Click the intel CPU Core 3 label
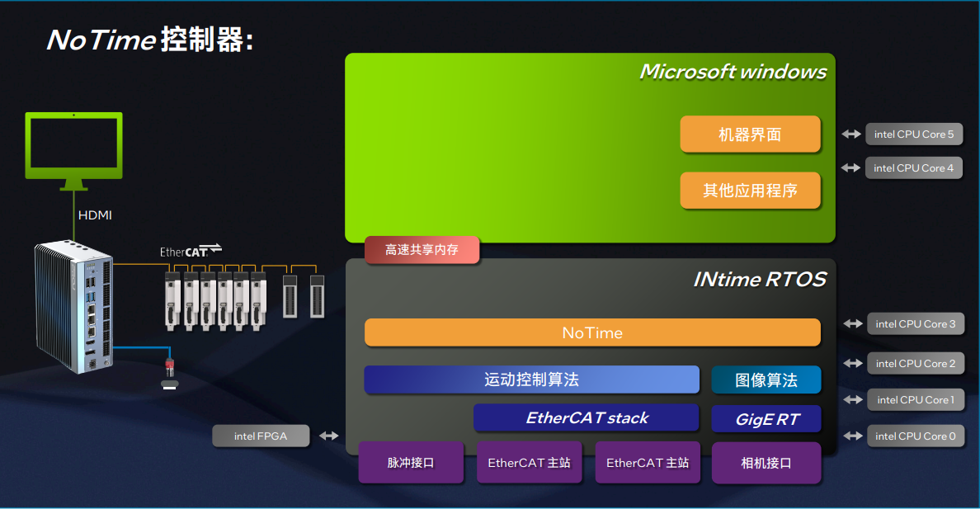The height and width of the screenshot is (509, 980). 916,324
